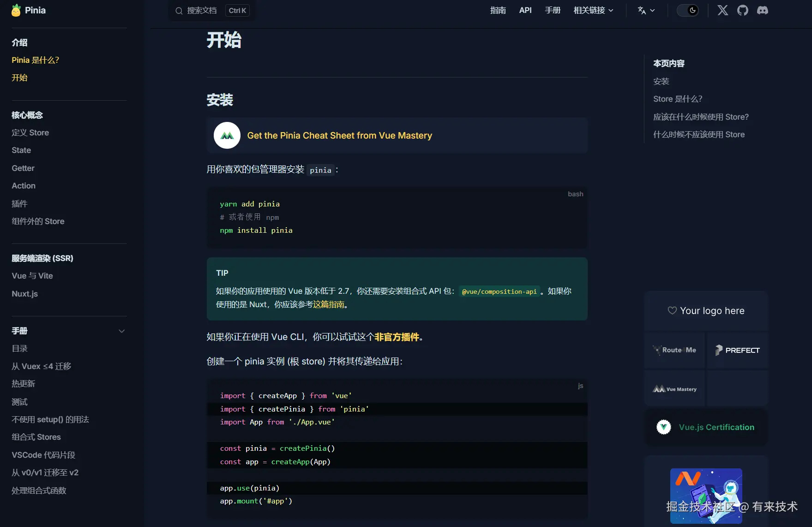
Task: Jump to 什么时候不应该使用 Store outline item
Action: coord(699,134)
